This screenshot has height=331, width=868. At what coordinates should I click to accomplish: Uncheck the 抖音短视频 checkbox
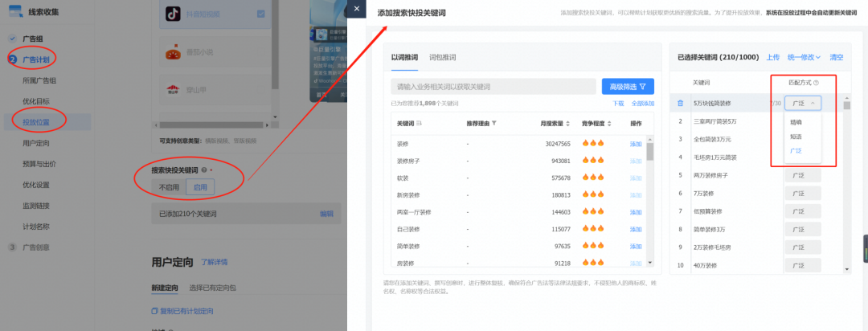pos(260,14)
